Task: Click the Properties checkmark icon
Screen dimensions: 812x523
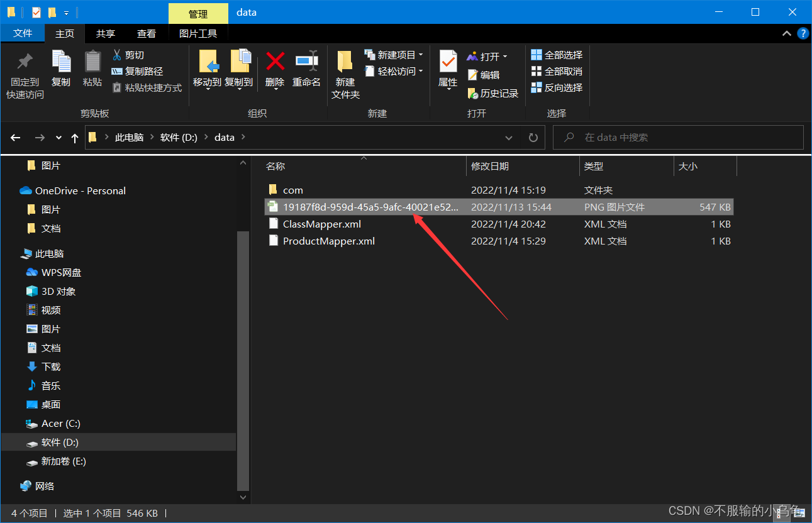Action: (x=448, y=62)
